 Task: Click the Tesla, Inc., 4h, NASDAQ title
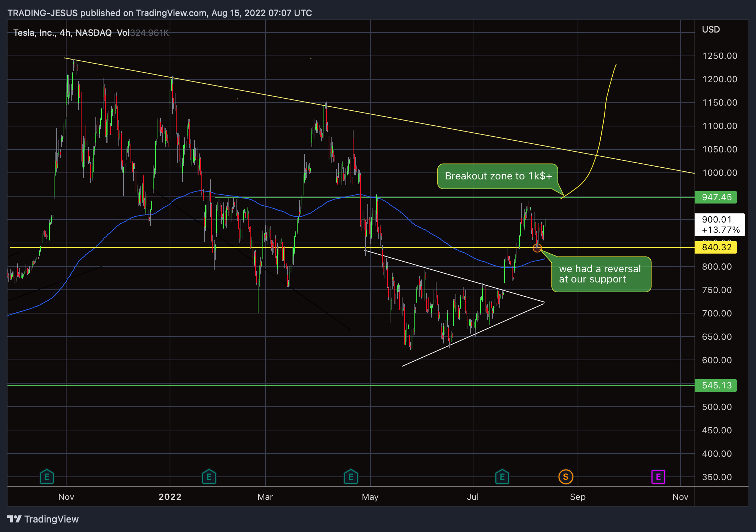point(62,33)
